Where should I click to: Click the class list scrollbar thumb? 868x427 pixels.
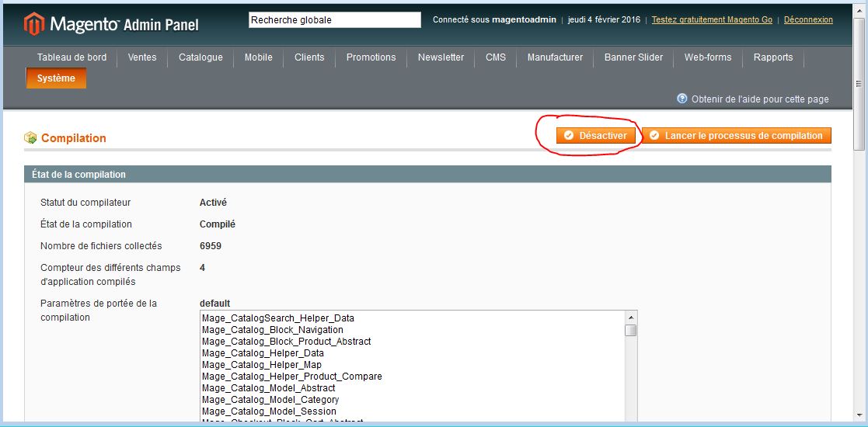click(631, 331)
